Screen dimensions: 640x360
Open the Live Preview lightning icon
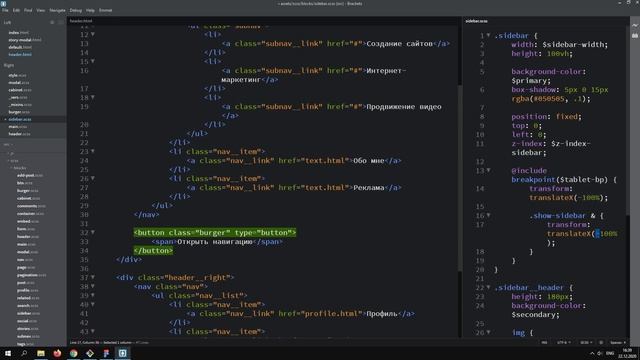[x=635, y=25]
